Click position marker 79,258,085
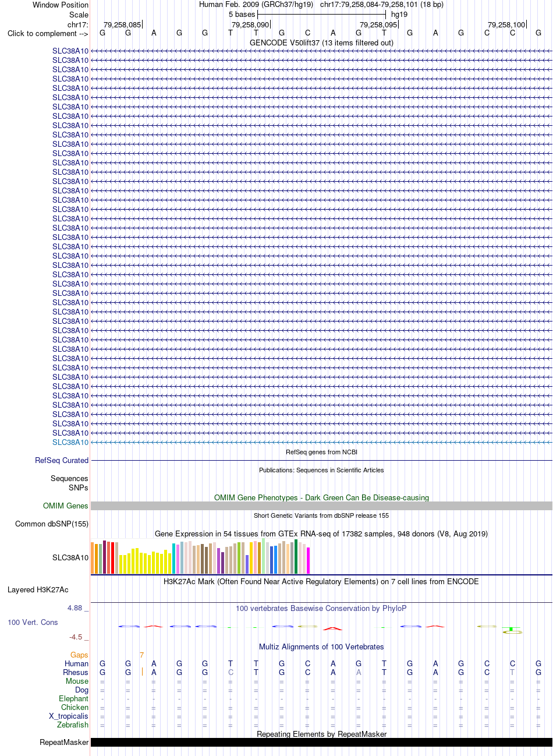Image resolution: width=553 pixels, height=756 pixels. click(122, 24)
